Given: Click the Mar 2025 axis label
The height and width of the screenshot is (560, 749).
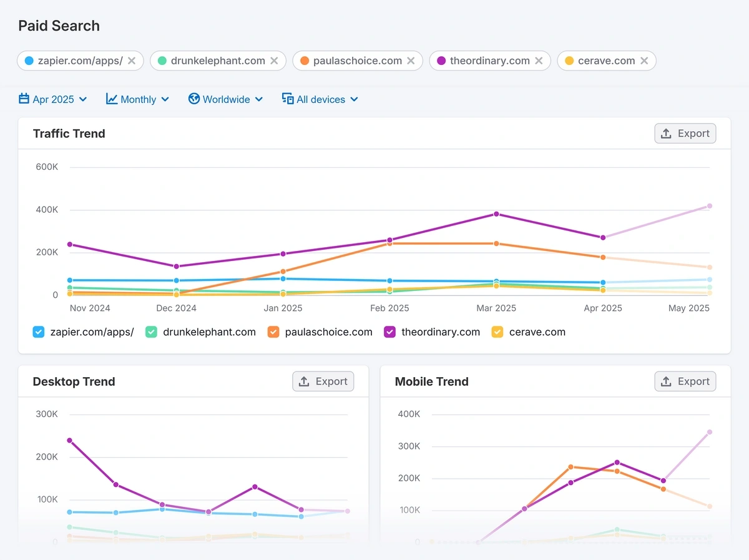Looking at the screenshot, I should tap(496, 308).
